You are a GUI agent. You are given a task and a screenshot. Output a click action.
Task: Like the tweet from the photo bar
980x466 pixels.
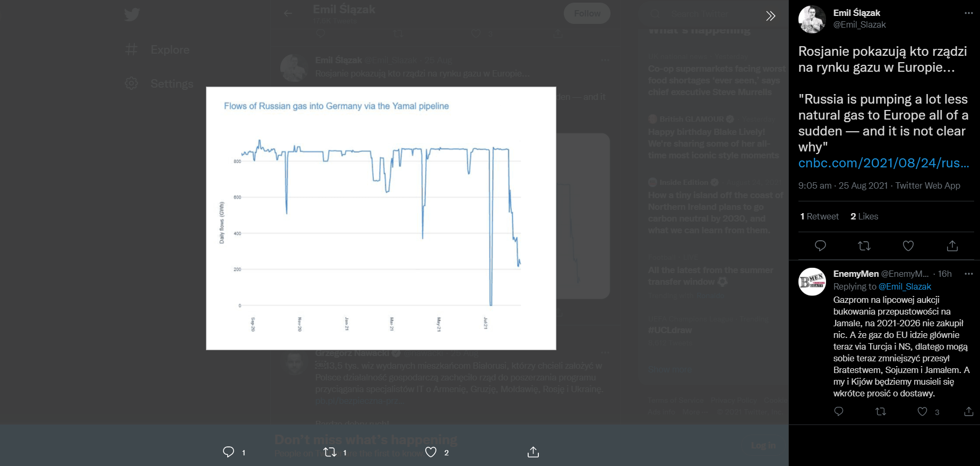[431, 452]
